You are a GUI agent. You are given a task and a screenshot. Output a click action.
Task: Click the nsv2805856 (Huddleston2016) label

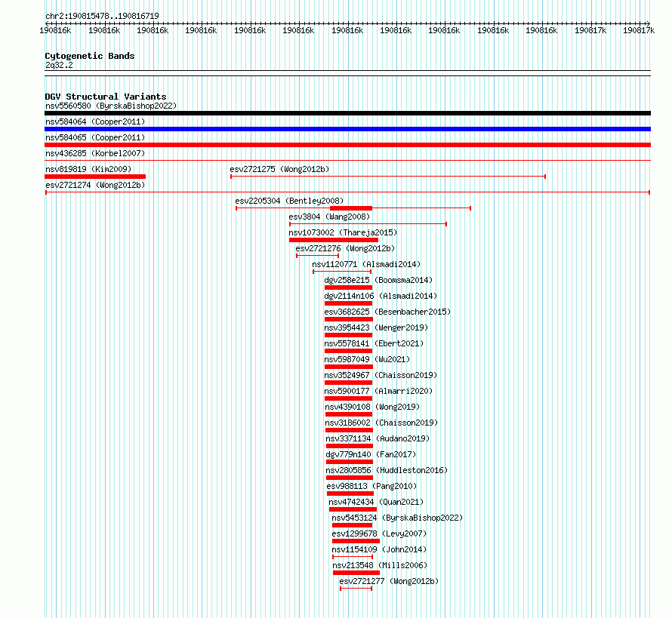point(387,470)
